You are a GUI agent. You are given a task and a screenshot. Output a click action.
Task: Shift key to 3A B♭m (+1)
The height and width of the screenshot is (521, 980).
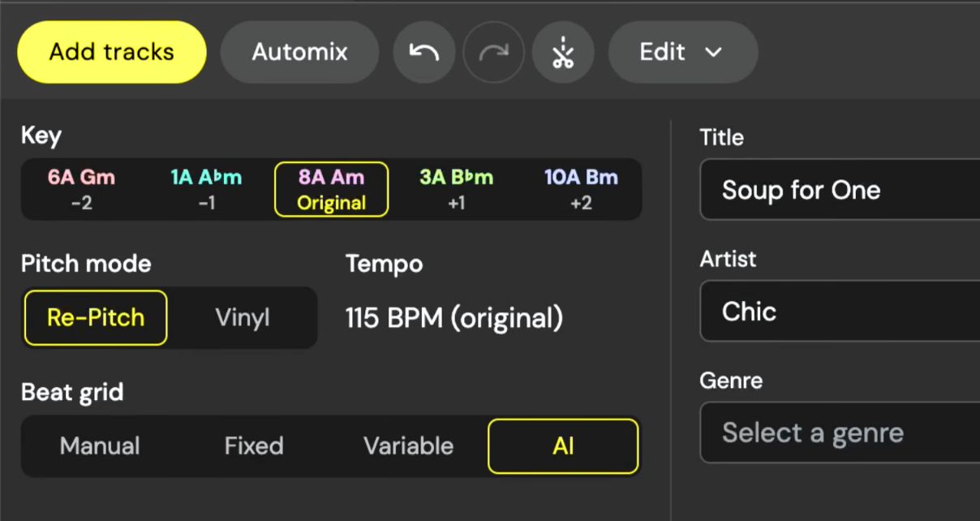457,189
